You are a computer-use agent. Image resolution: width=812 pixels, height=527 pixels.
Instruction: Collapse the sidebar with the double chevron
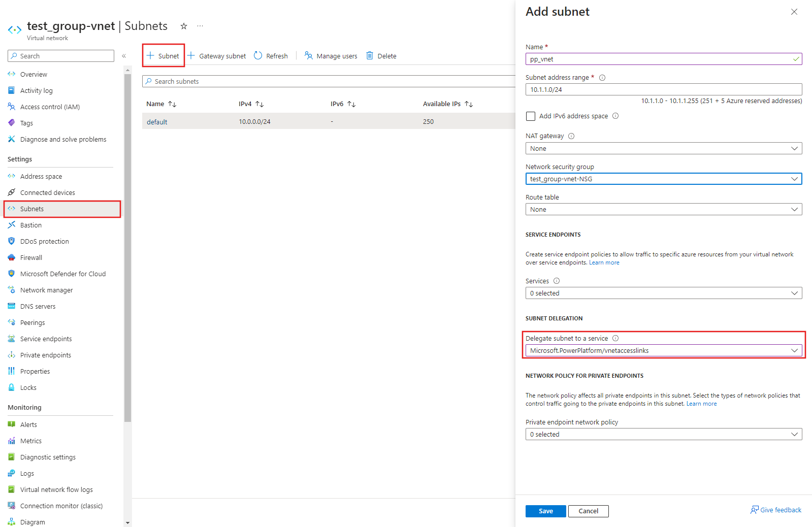(124, 56)
